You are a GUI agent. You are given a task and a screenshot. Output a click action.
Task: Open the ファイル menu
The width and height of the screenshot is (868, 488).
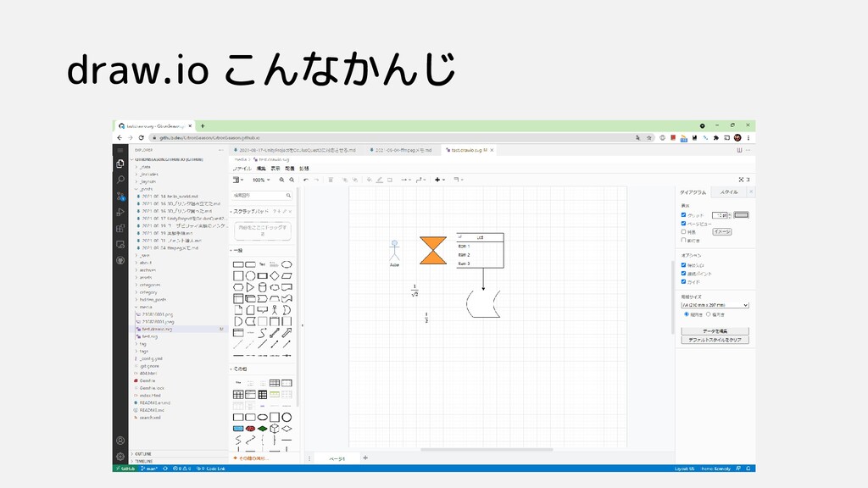[242, 169]
